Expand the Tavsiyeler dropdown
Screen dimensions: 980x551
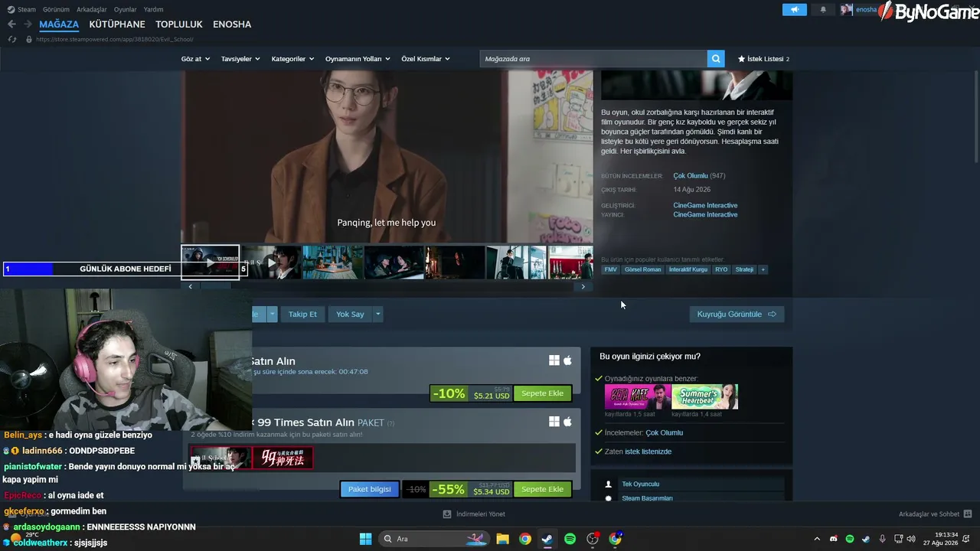(x=240, y=59)
